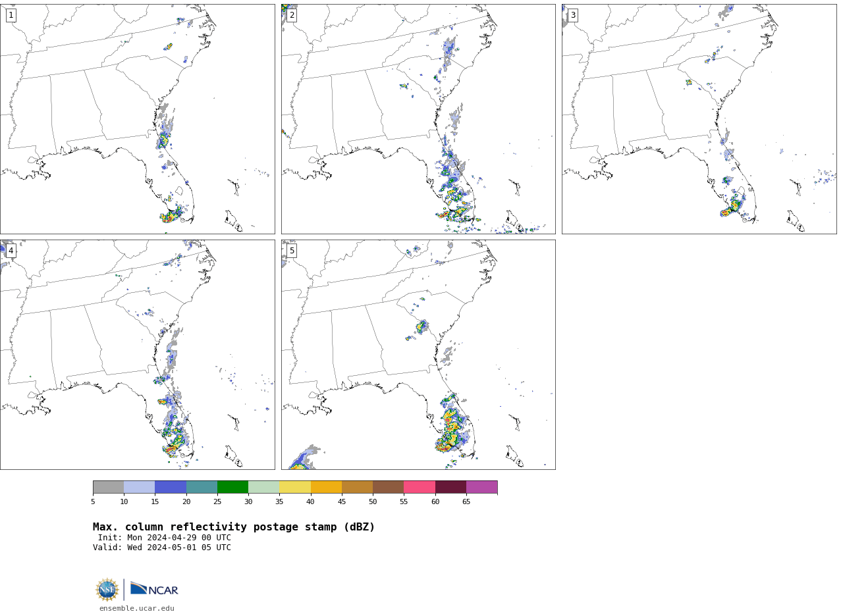Click the NCAR logo
Viewport: 843px width, 616px height.
click(154, 589)
